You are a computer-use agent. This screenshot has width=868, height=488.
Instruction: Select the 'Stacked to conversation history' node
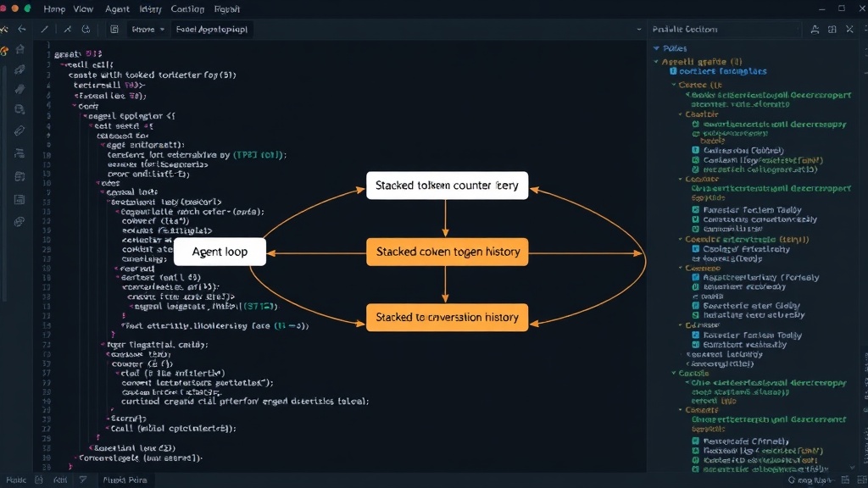coord(448,317)
